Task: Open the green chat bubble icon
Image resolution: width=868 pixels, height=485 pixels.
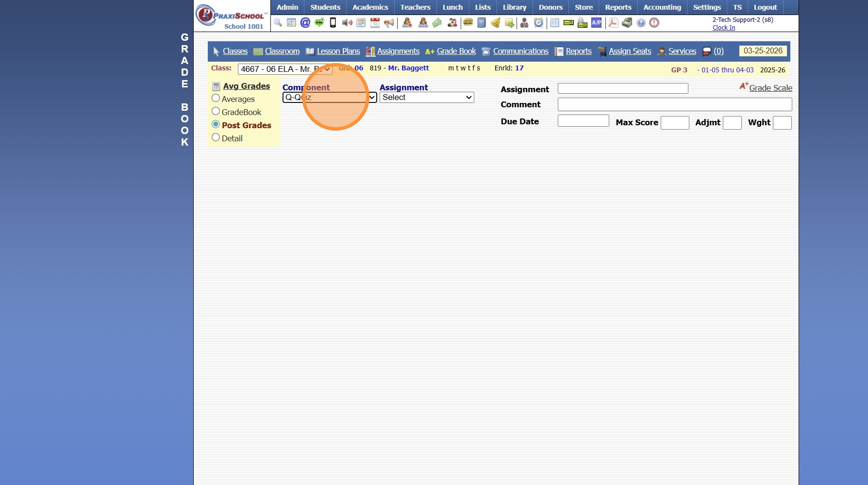Action: click(319, 23)
